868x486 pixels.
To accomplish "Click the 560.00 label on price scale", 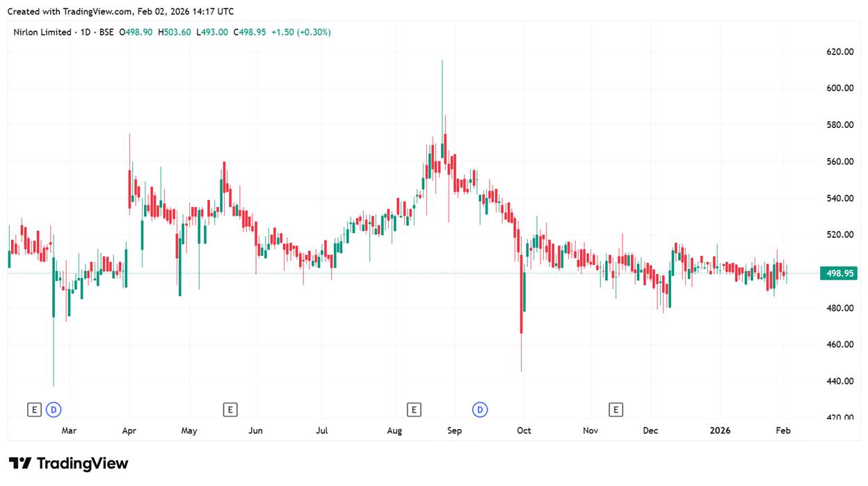I will 839,161.
